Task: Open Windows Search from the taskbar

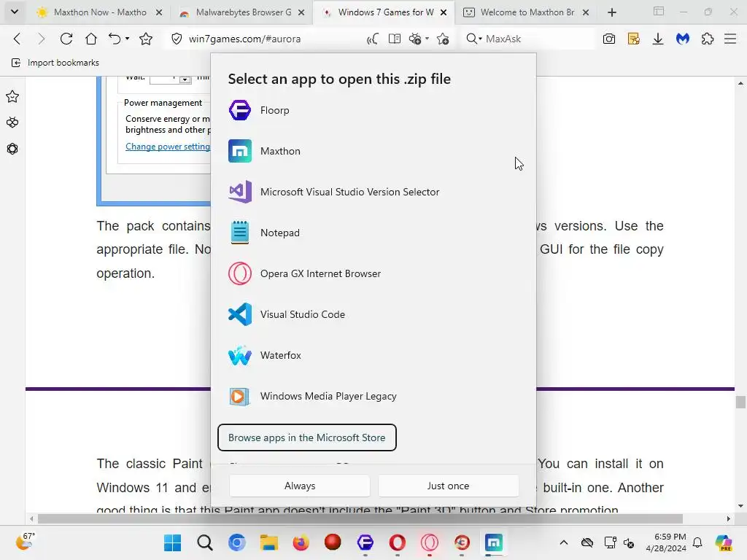Action: [x=205, y=542]
